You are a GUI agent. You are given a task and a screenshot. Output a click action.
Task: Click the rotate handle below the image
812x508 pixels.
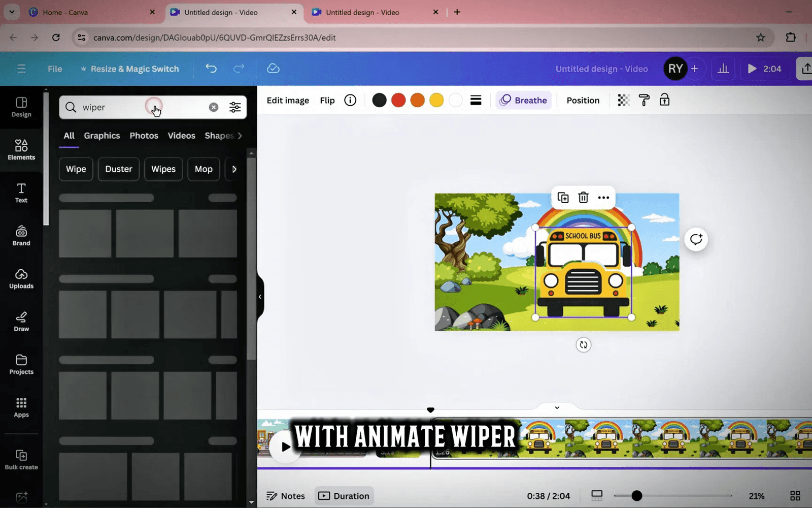click(584, 345)
